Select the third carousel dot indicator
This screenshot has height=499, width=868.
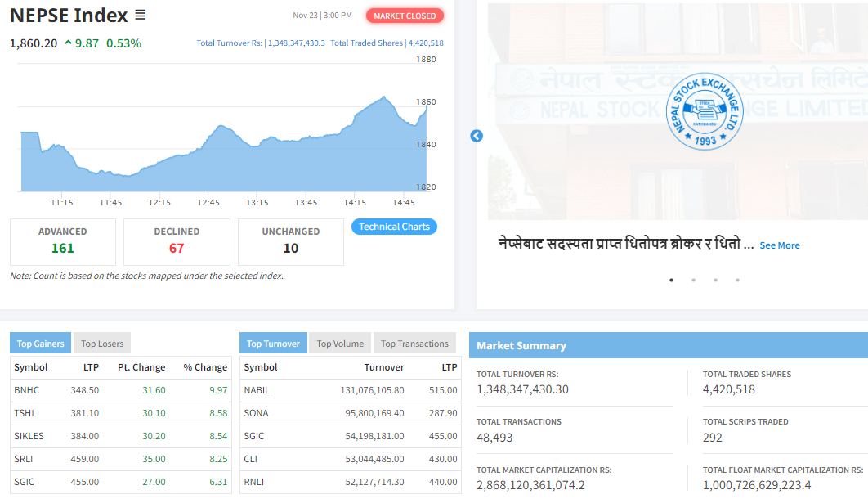(x=716, y=281)
